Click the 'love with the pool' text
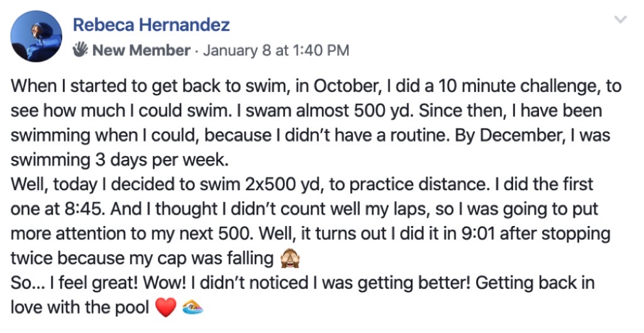 pos(80,308)
